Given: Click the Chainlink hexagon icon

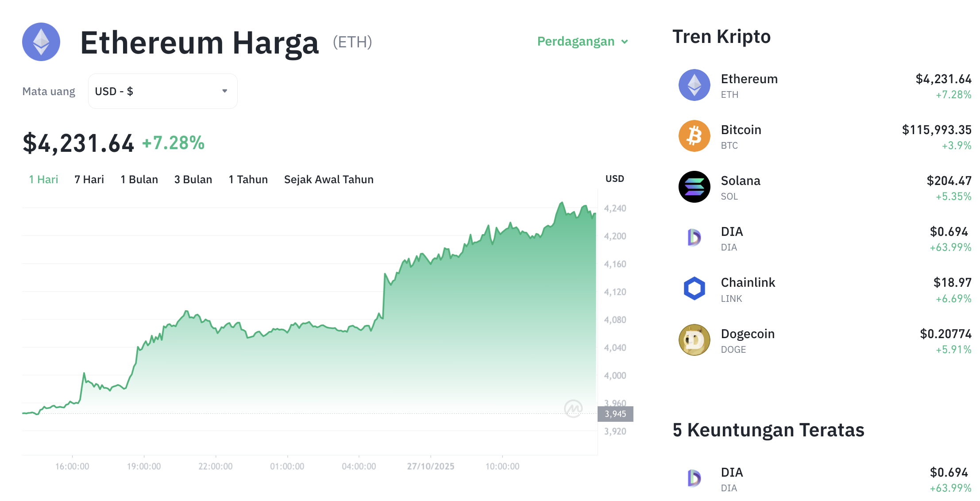Looking at the screenshot, I should 694,289.
